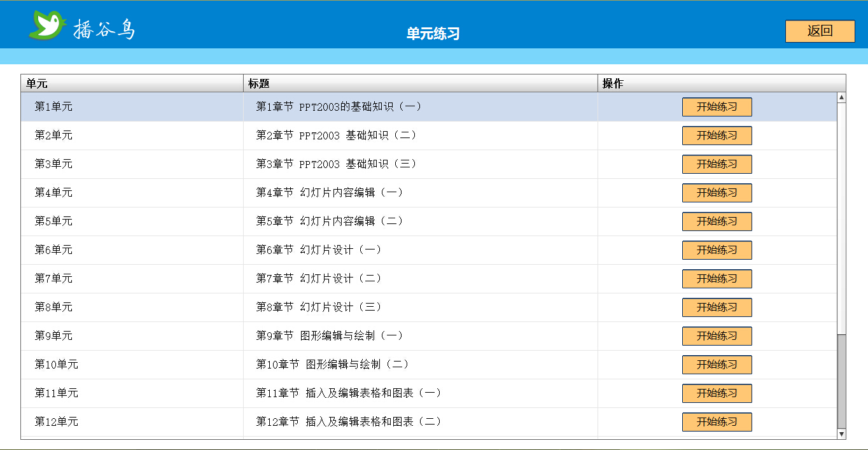This screenshot has height=450, width=868.
Task: Click the 播谷鸟 bird logo icon
Action: click(x=47, y=25)
